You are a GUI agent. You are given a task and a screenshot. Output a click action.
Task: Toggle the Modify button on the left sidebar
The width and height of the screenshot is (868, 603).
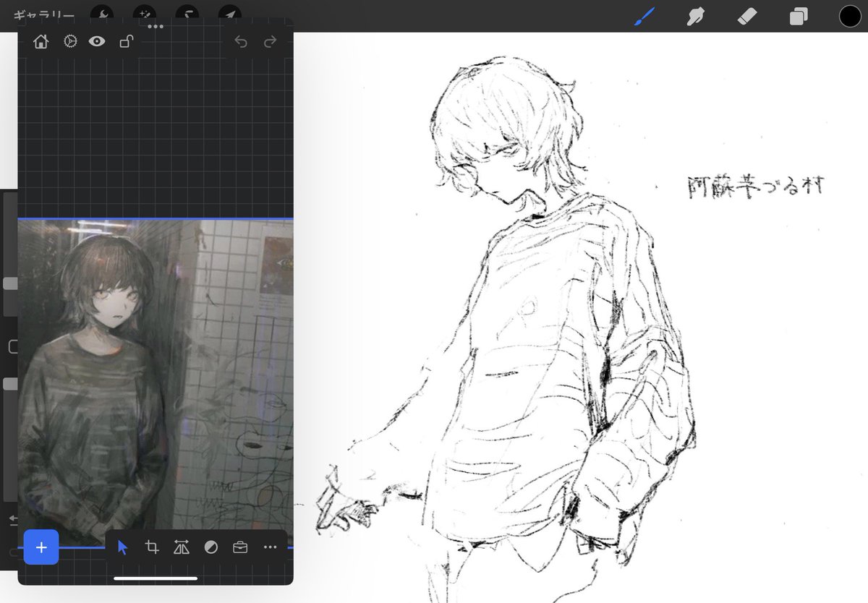(x=12, y=347)
